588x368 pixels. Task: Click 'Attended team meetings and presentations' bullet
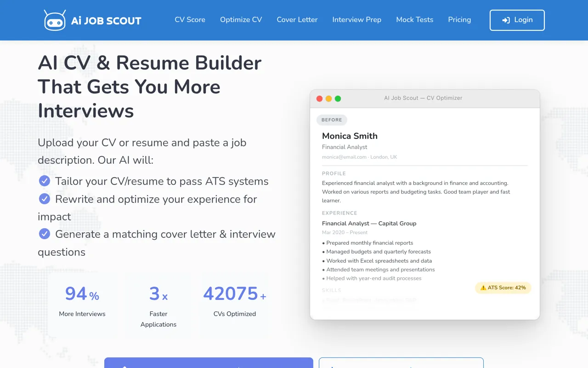click(x=379, y=270)
